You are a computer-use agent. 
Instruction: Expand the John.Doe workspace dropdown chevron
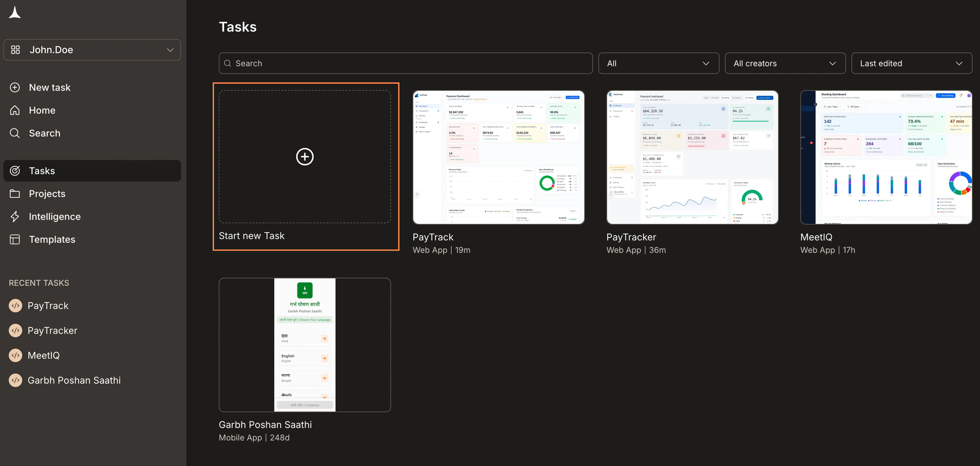click(x=170, y=50)
